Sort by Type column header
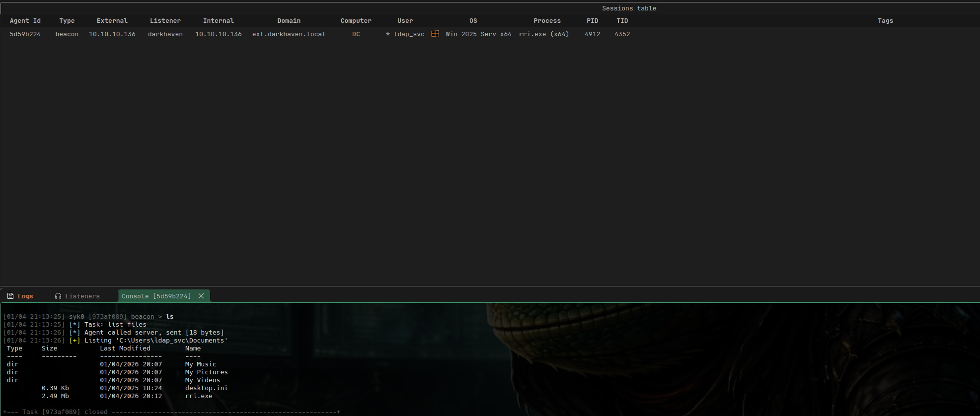The height and width of the screenshot is (416, 980). pyautogui.click(x=67, y=21)
